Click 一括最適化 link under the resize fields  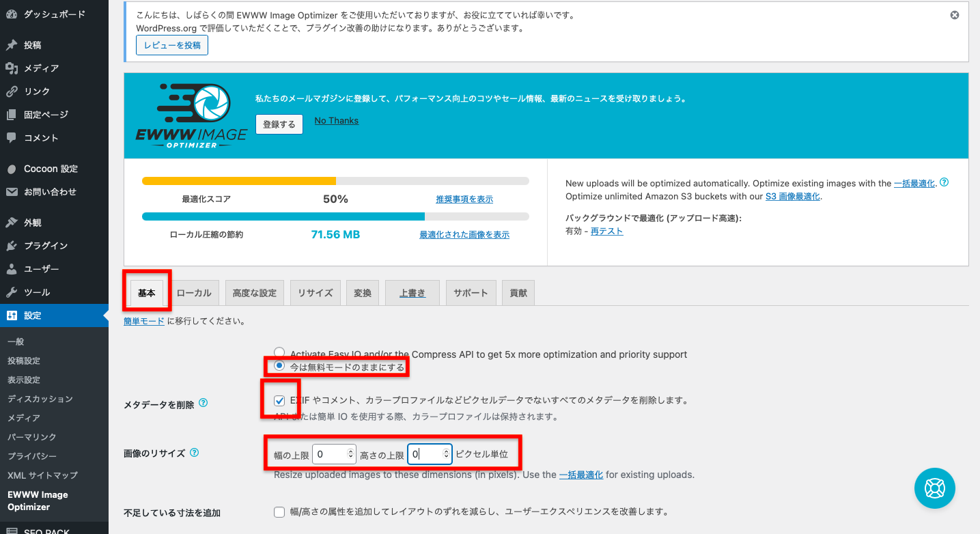coord(581,475)
